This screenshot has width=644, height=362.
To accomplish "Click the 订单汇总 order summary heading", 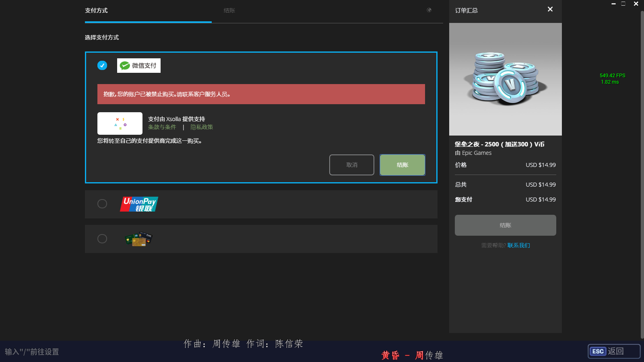I will (x=466, y=10).
